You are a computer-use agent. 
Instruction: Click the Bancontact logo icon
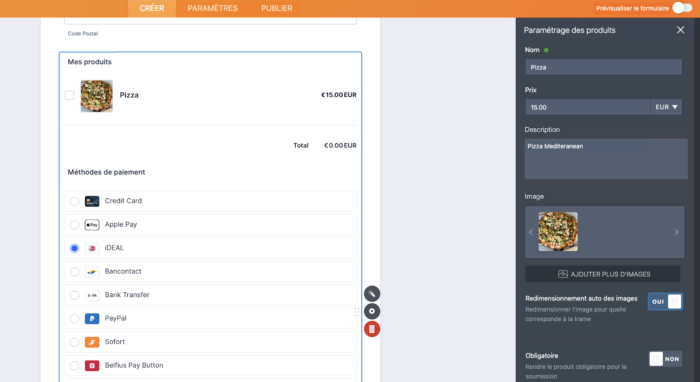[x=92, y=272]
